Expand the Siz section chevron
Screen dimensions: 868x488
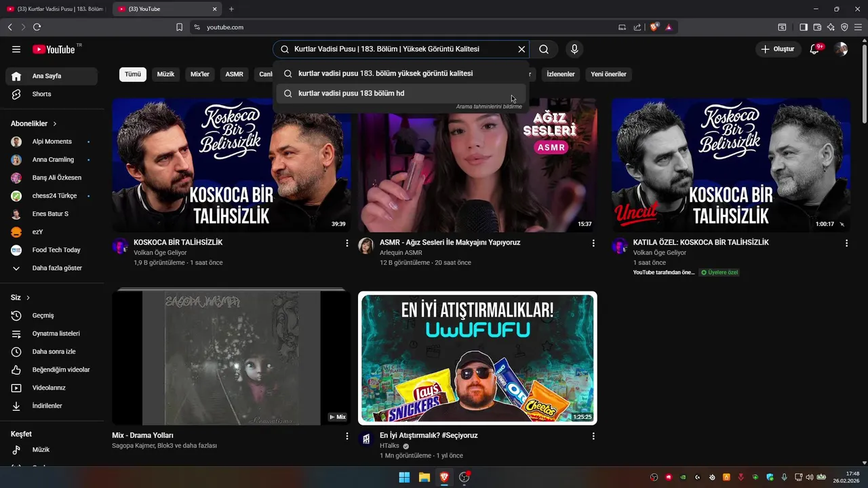click(28, 298)
